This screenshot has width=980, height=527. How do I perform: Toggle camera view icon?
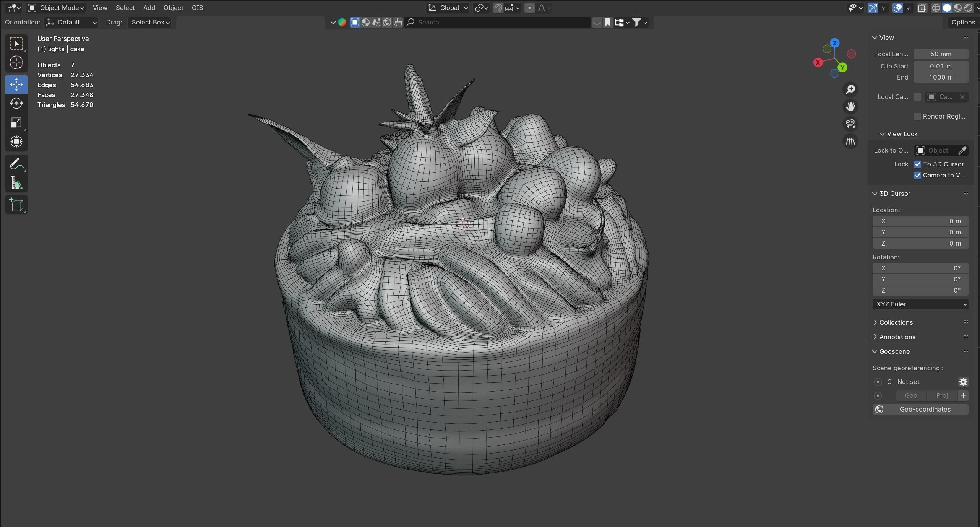coord(850,124)
